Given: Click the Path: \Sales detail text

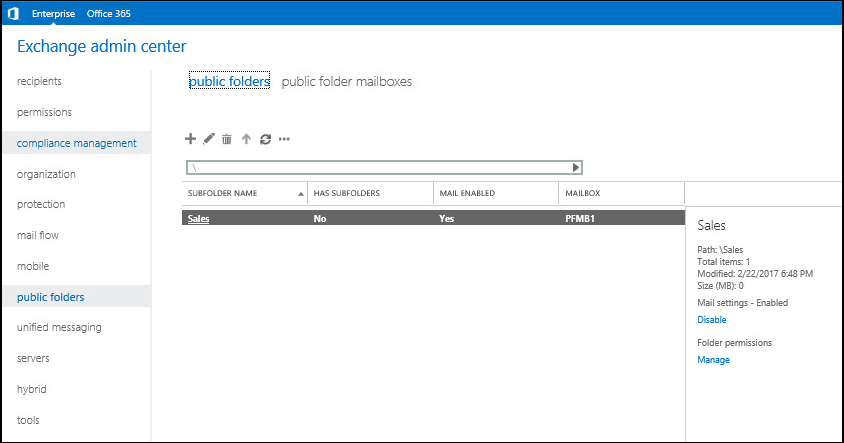Looking at the screenshot, I should point(720,250).
